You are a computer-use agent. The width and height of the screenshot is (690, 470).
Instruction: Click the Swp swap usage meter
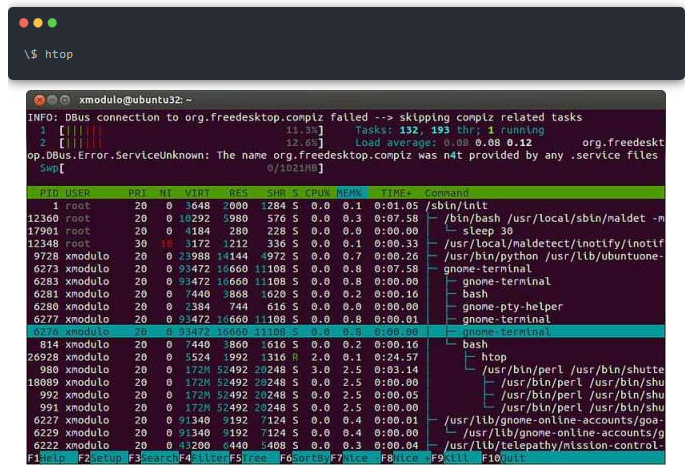tap(180, 168)
